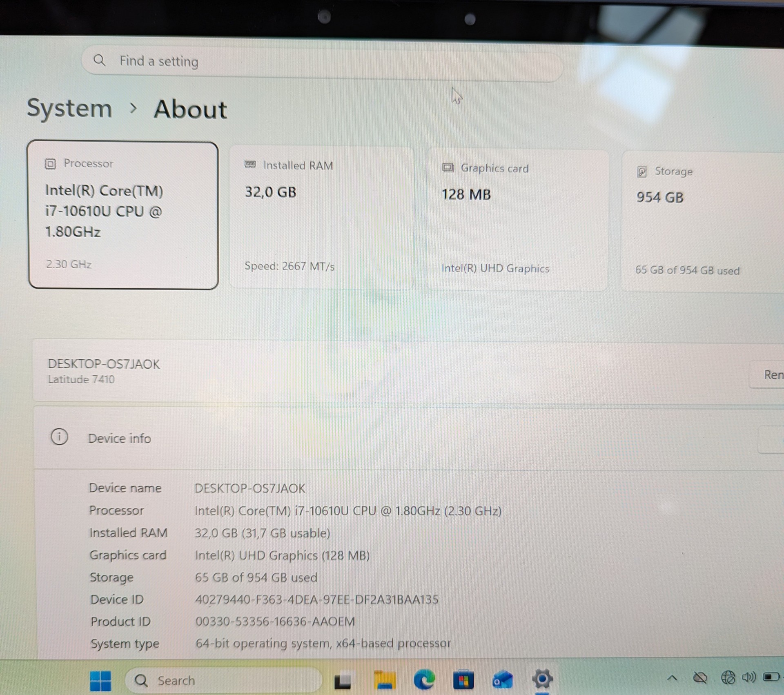
Task: Open Microsoft Store from the taskbar
Action: tap(463, 680)
